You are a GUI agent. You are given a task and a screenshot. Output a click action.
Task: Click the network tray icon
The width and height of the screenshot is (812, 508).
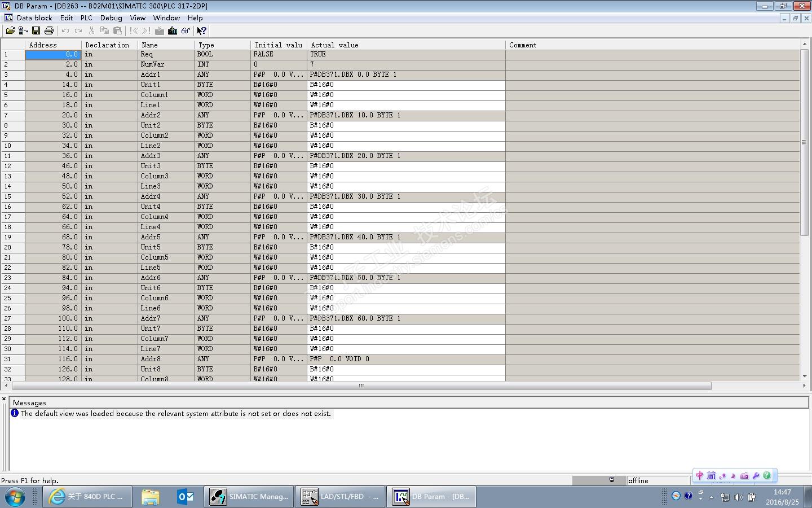coord(725,497)
